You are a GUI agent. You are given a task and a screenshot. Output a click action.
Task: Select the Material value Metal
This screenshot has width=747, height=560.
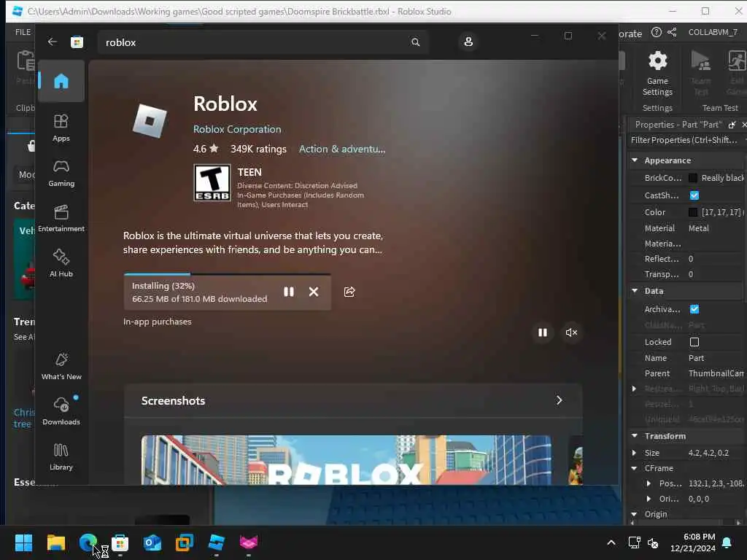[698, 228]
